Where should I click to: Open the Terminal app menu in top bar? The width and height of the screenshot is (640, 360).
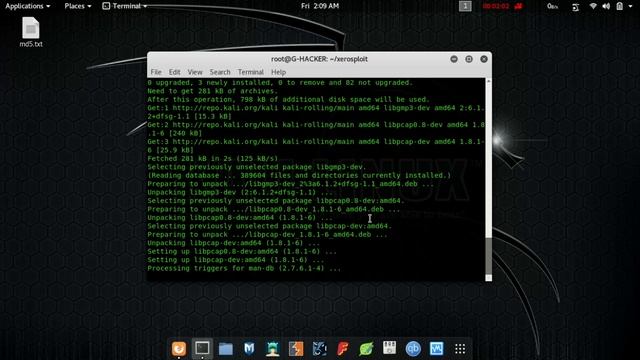124,6
